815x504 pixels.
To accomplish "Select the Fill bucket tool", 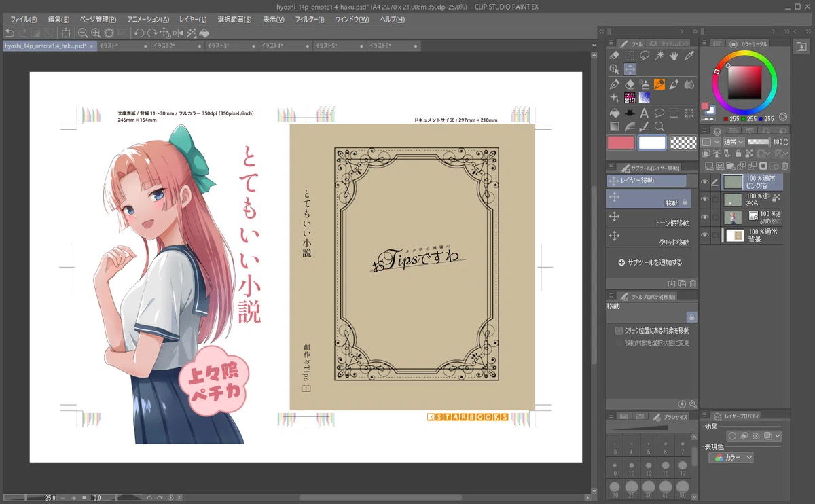I will tap(615, 113).
